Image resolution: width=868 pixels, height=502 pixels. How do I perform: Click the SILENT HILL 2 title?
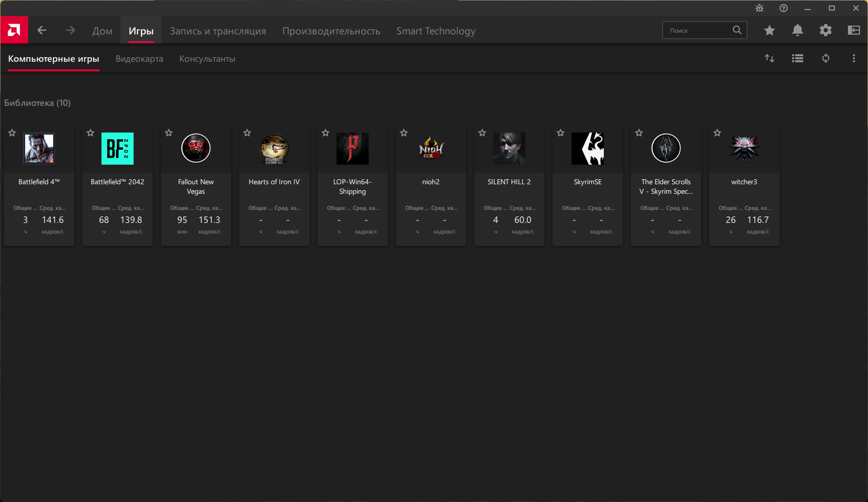[x=509, y=182]
